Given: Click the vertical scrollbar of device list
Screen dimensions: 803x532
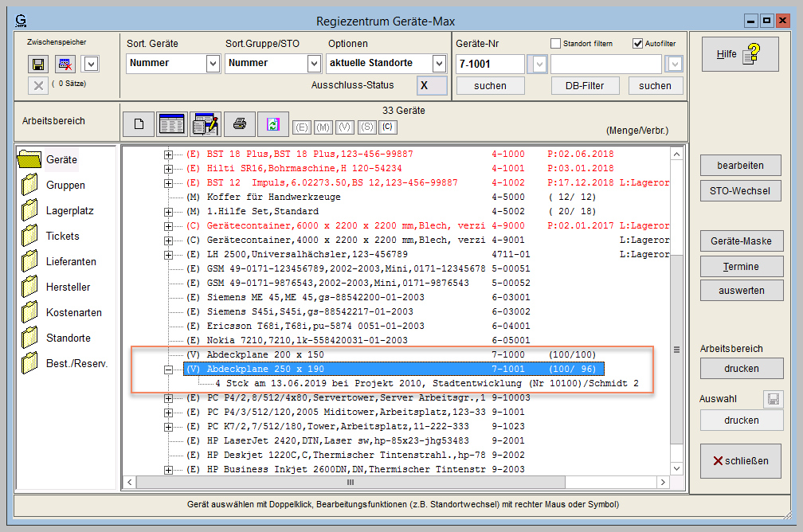Looking at the screenshot, I should (x=677, y=350).
